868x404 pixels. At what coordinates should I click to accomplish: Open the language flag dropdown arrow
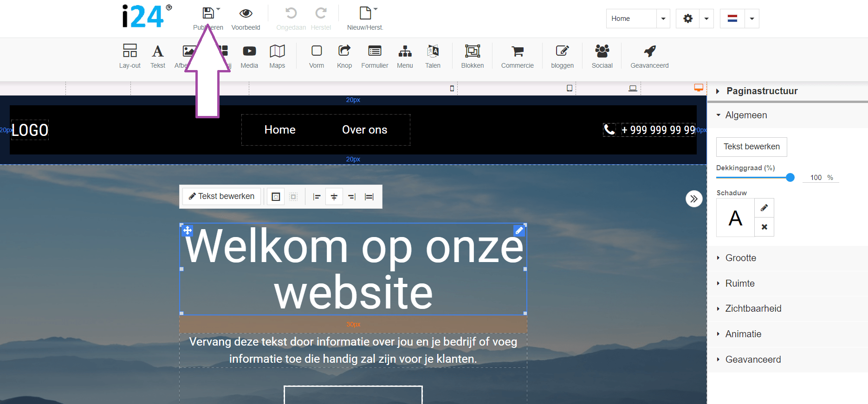(x=752, y=19)
